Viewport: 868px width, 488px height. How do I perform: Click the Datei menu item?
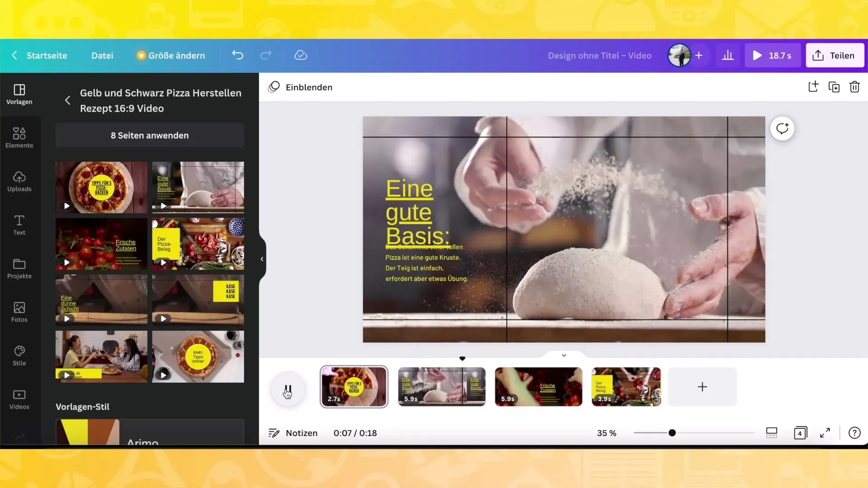102,56
